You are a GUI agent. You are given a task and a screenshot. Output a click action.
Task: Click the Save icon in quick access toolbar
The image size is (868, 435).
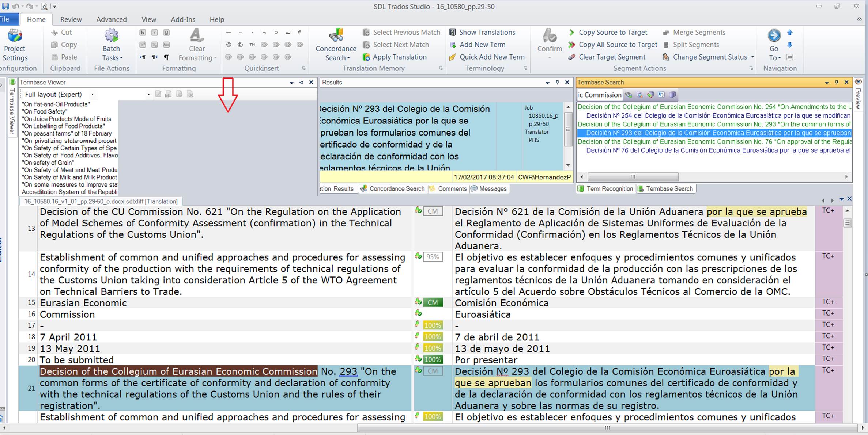[x=5, y=6]
